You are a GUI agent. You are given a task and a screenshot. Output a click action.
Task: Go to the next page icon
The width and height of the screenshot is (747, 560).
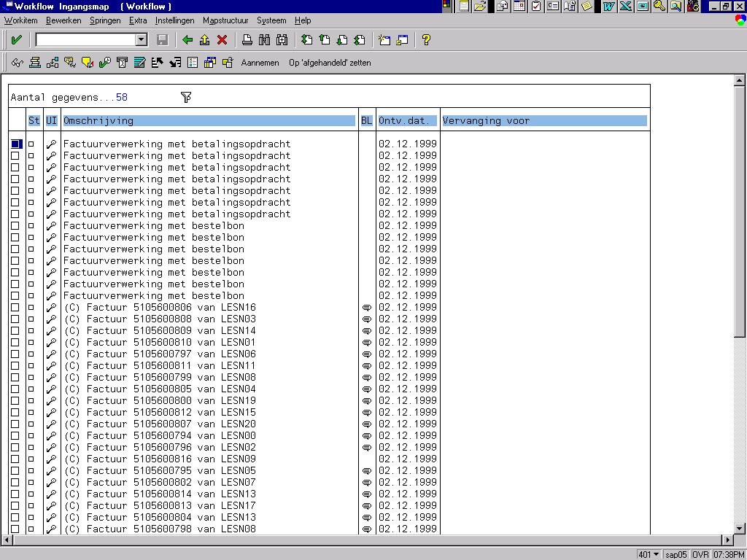click(x=342, y=40)
